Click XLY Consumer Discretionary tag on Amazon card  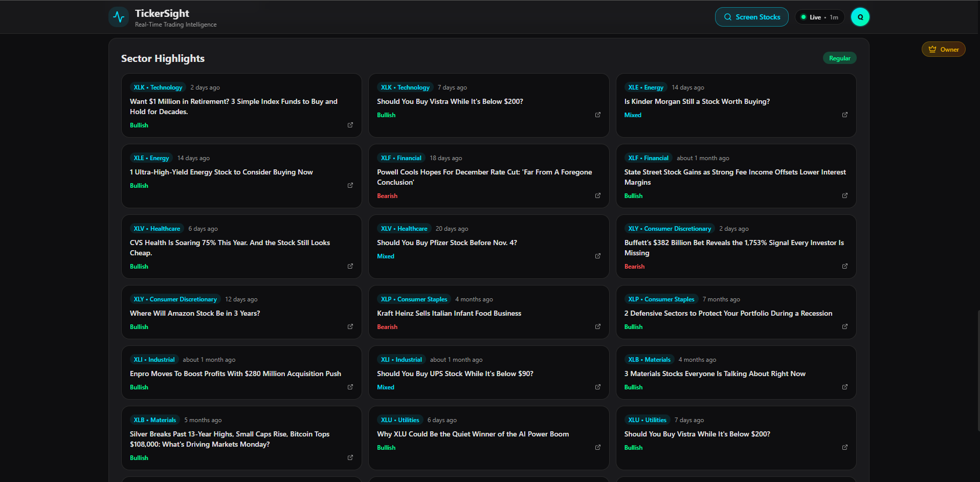[175, 299]
